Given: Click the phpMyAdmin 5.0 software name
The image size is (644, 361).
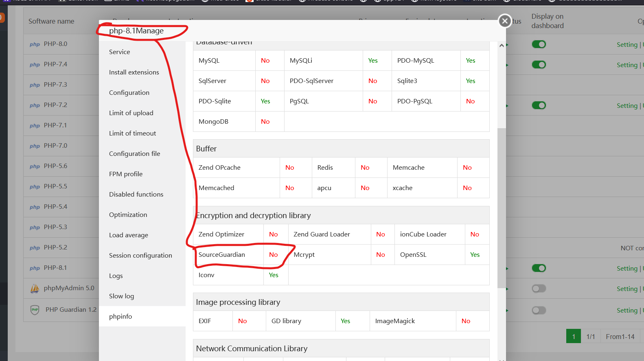Looking at the screenshot, I should click(69, 288).
